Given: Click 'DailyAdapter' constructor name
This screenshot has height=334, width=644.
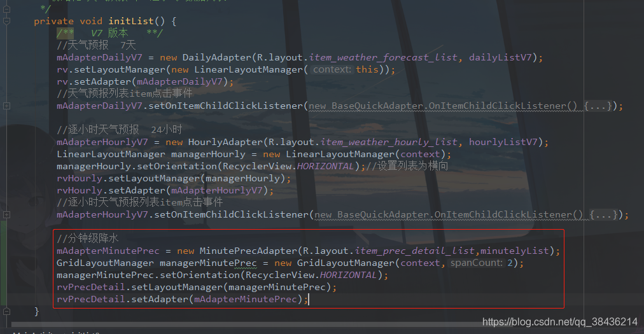Looking at the screenshot, I should tap(217, 57).
